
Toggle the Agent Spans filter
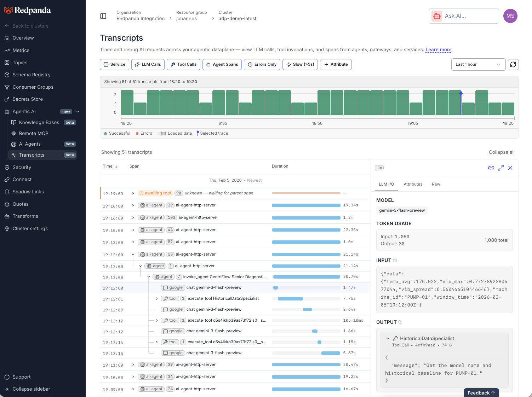pos(222,64)
